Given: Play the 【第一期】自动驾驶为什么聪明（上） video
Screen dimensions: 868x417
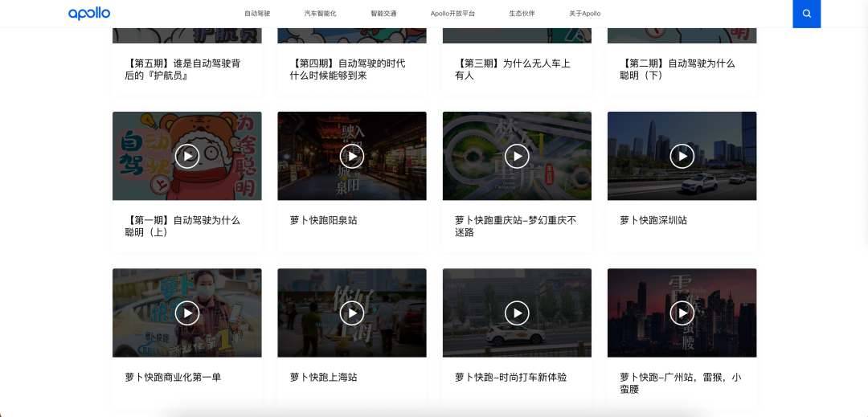Looking at the screenshot, I should pyautogui.click(x=187, y=156).
